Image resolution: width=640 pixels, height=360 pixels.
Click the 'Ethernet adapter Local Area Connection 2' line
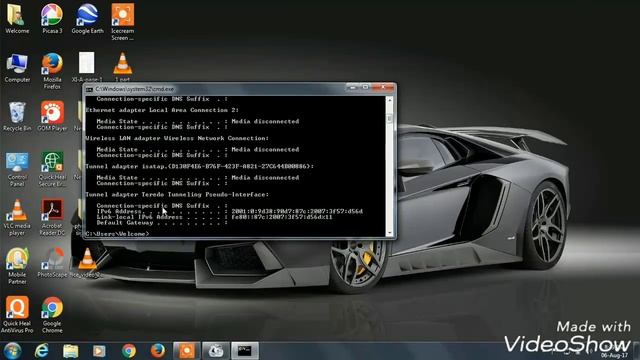click(162, 110)
